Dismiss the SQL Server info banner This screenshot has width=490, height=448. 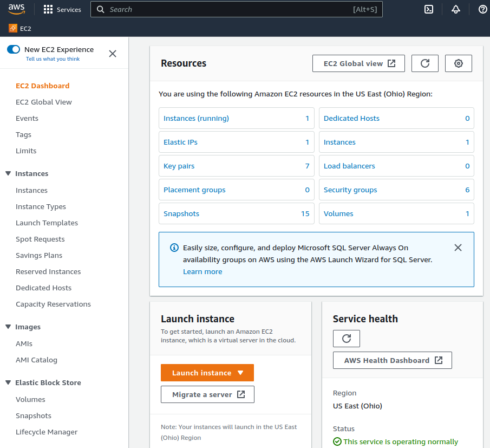pyautogui.click(x=458, y=248)
